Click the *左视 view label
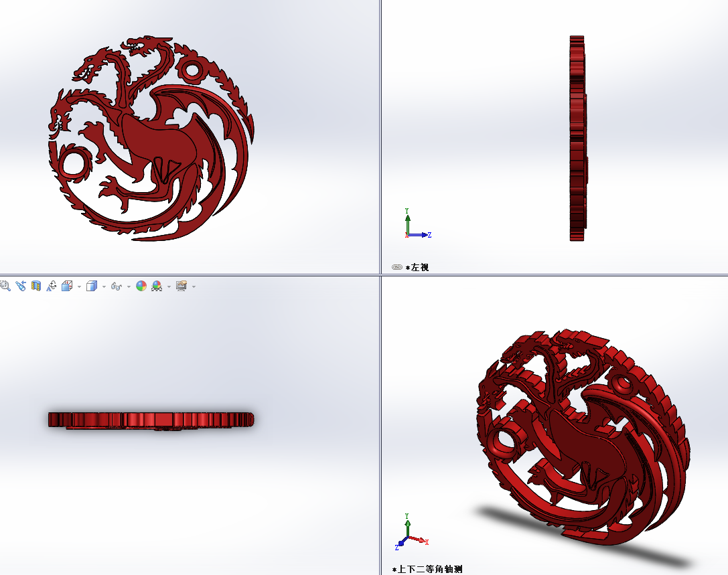728x575 pixels. point(417,267)
